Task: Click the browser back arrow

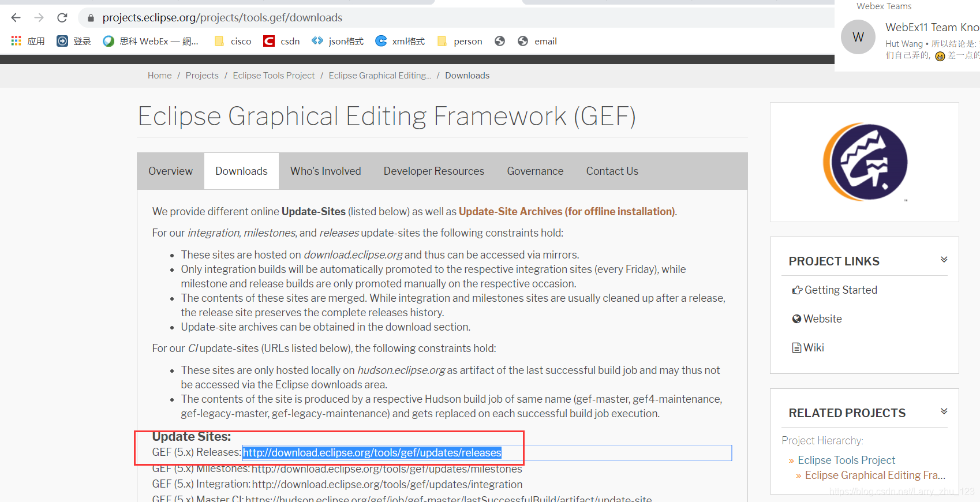Action: (x=16, y=18)
